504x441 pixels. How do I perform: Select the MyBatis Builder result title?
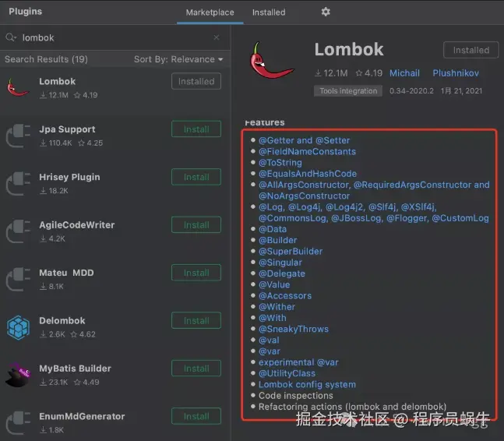[75, 369]
